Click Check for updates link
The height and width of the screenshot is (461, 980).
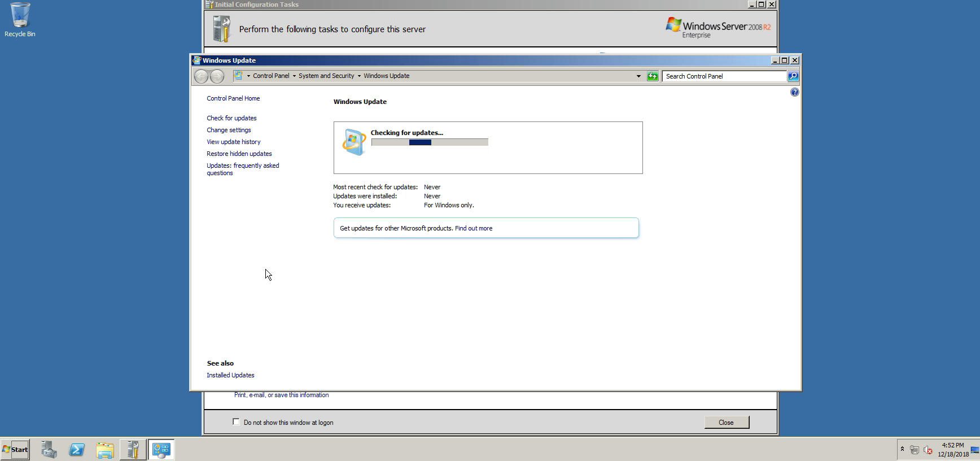pos(231,118)
